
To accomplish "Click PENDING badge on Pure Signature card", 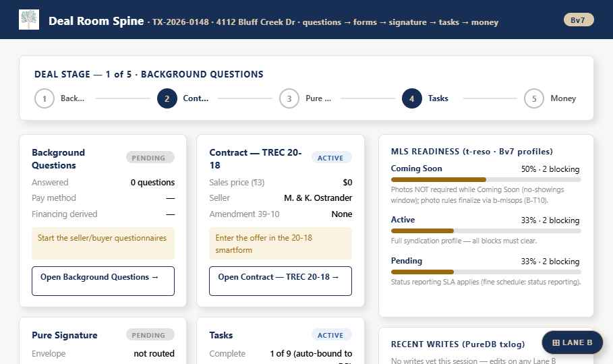I will (x=150, y=335).
